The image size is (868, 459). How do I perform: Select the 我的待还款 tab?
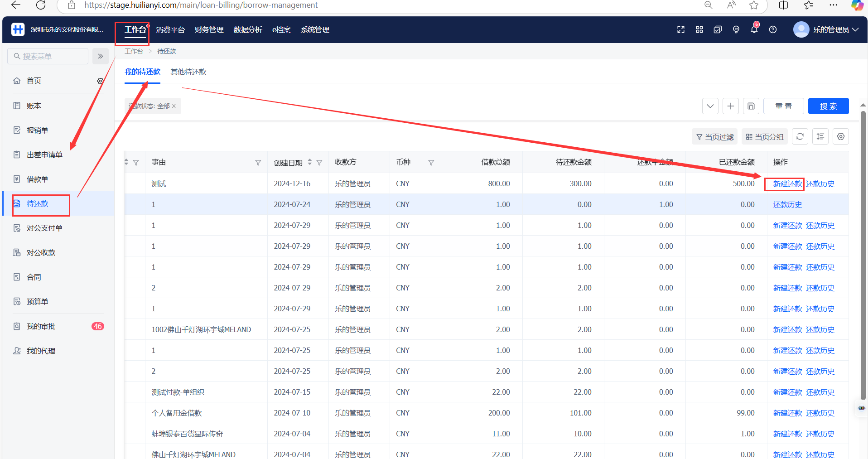coord(142,72)
